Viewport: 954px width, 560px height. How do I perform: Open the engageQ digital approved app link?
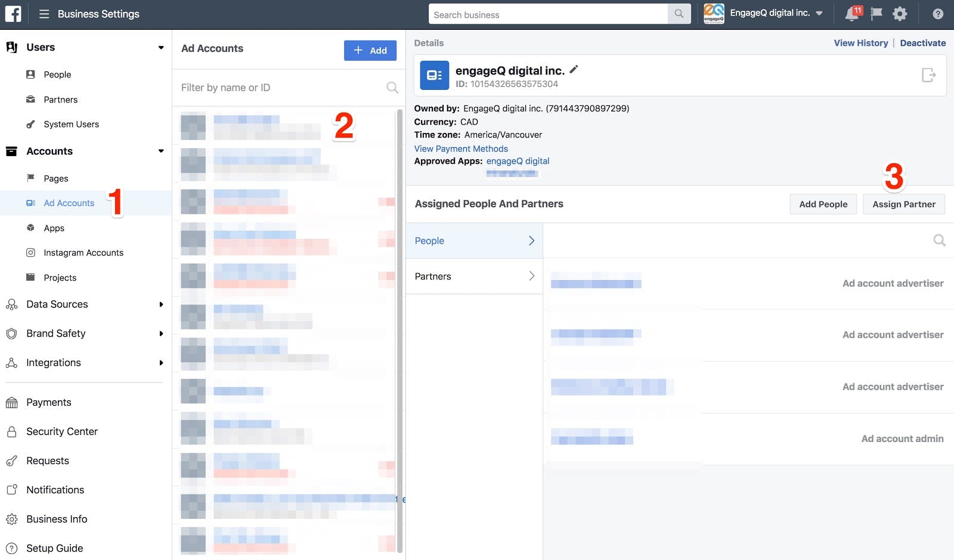tap(518, 161)
